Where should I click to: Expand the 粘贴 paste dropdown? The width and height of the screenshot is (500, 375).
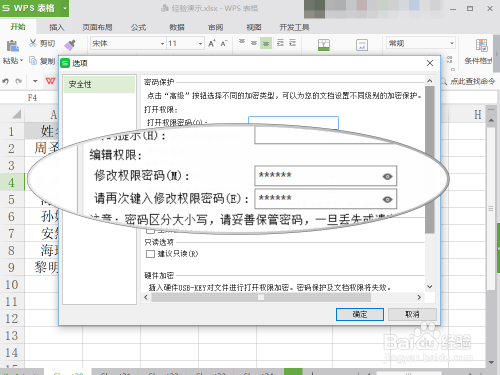click(x=21, y=61)
